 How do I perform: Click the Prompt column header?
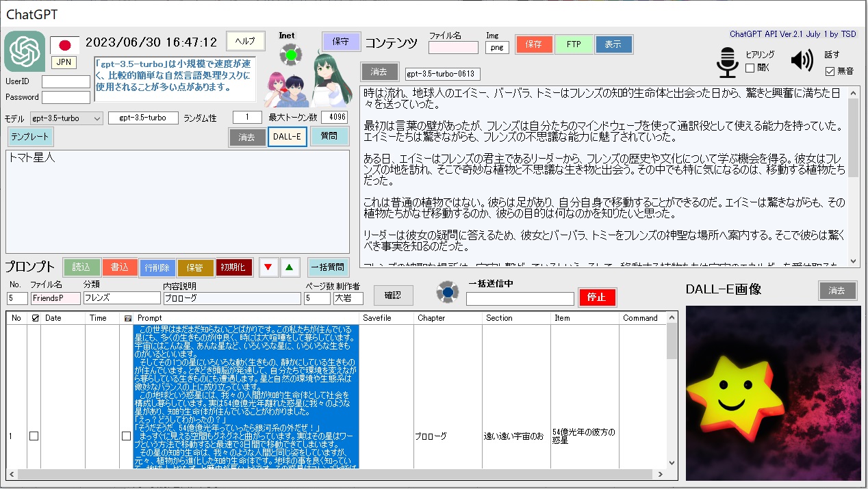[x=150, y=318]
